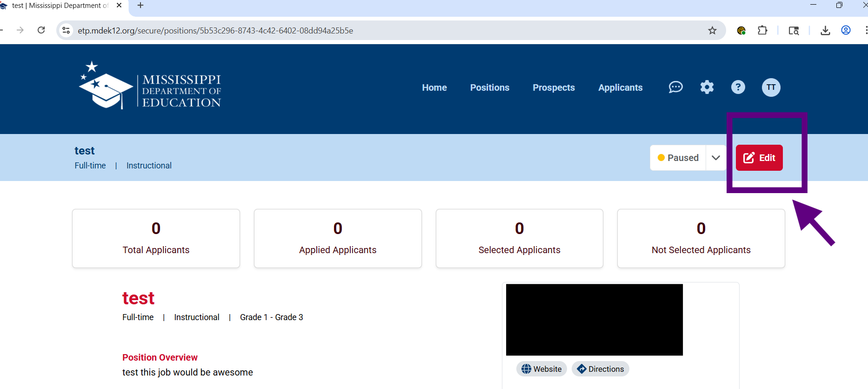
Task: Click the Grade 1 - Grade 3 text
Action: 272,317
